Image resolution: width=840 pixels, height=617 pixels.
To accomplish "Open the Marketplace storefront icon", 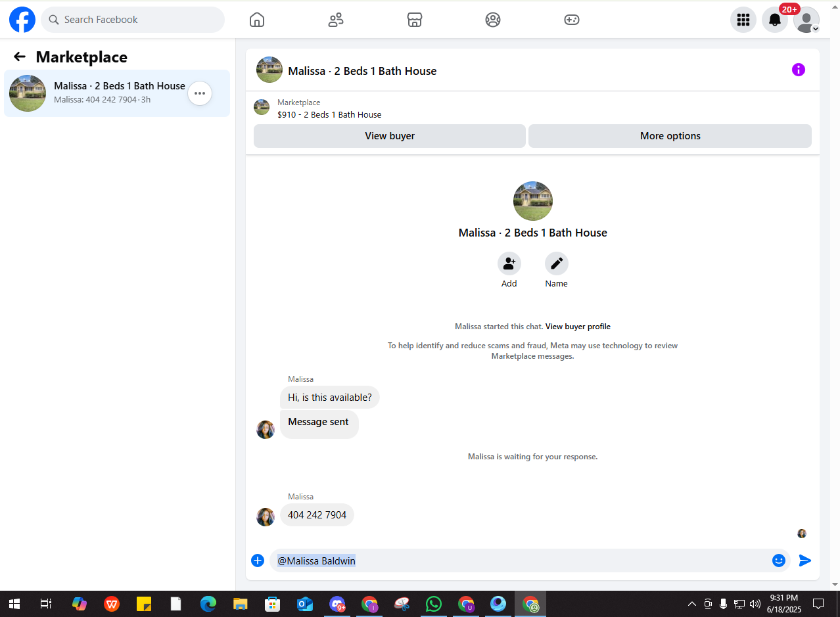I will [x=415, y=20].
